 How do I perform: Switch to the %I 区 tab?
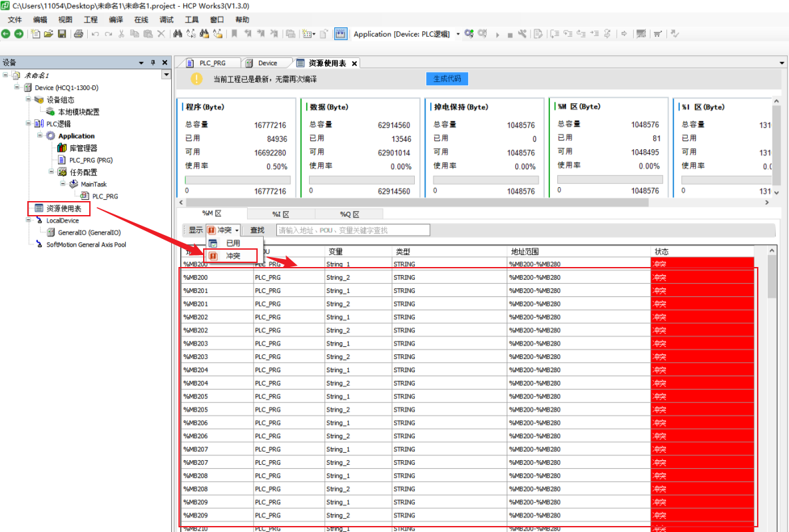pyautogui.click(x=280, y=214)
